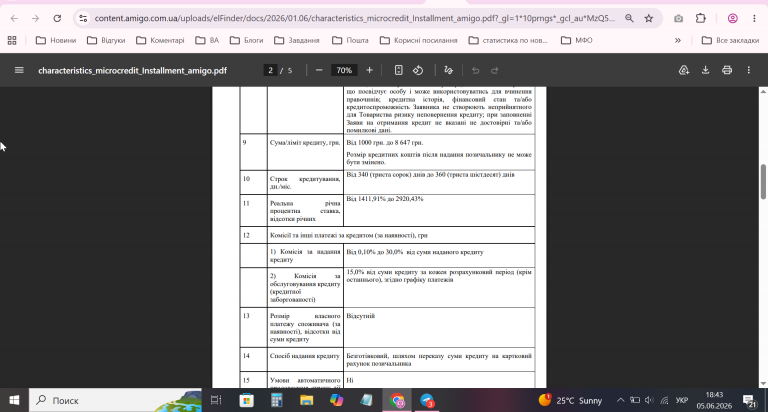
Task: Open the Коментарі bookmark folder
Action: click(160, 40)
